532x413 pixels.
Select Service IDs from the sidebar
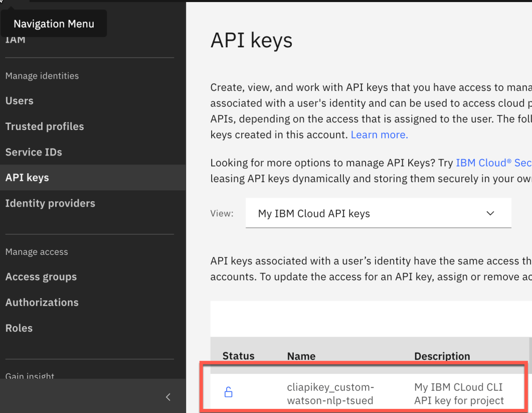click(x=33, y=152)
